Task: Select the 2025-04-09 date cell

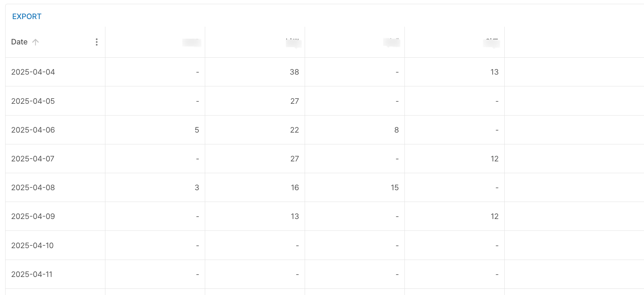Action: (33, 216)
